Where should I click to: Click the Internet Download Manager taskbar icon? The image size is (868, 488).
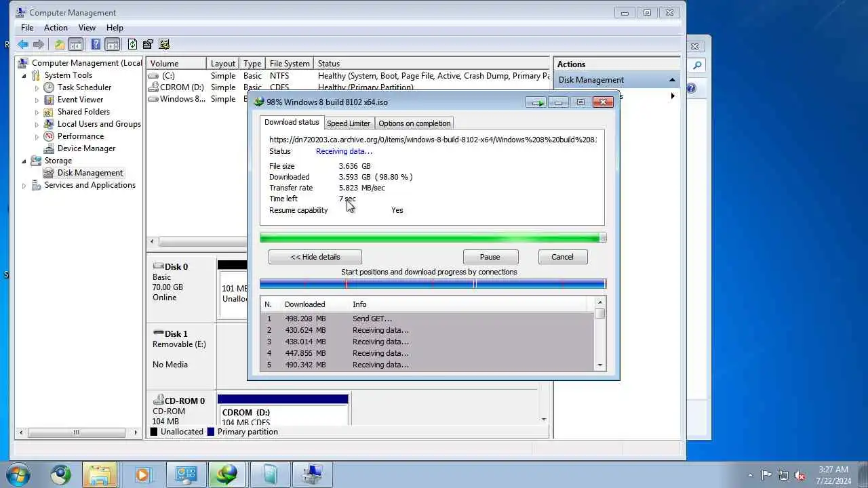point(227,474)
